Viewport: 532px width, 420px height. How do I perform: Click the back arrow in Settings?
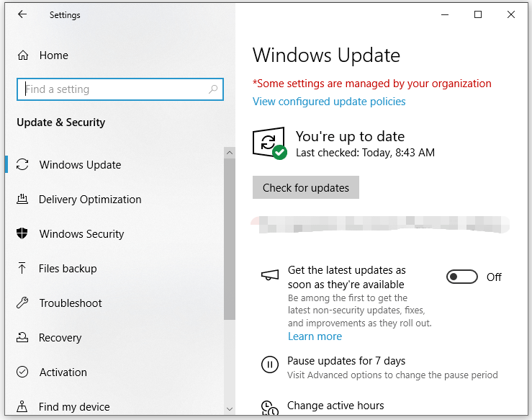click(22, 14)
